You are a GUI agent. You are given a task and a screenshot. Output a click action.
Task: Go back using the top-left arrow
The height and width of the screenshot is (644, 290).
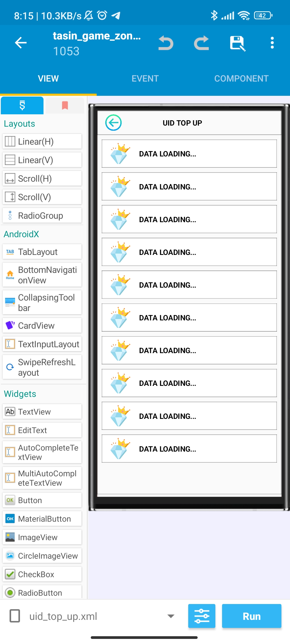click(x=21, y=43)
